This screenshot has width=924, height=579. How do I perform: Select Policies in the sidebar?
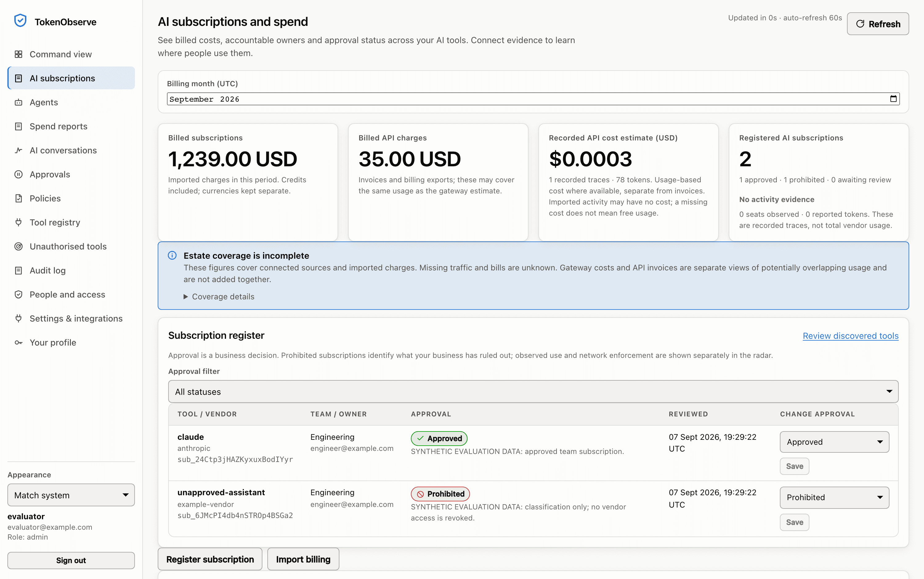[x=71, y=198]
